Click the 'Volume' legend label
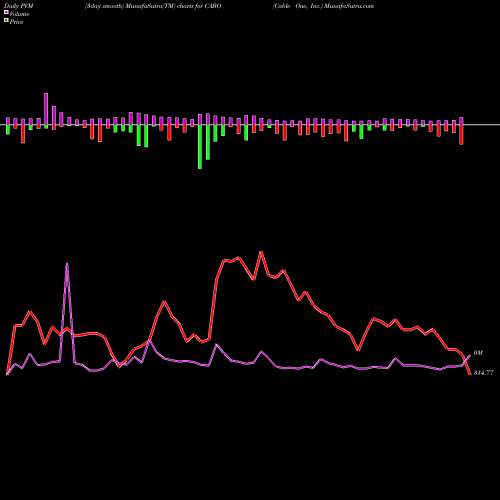Viewport: 500px width, 500px height. click(19, 14)
